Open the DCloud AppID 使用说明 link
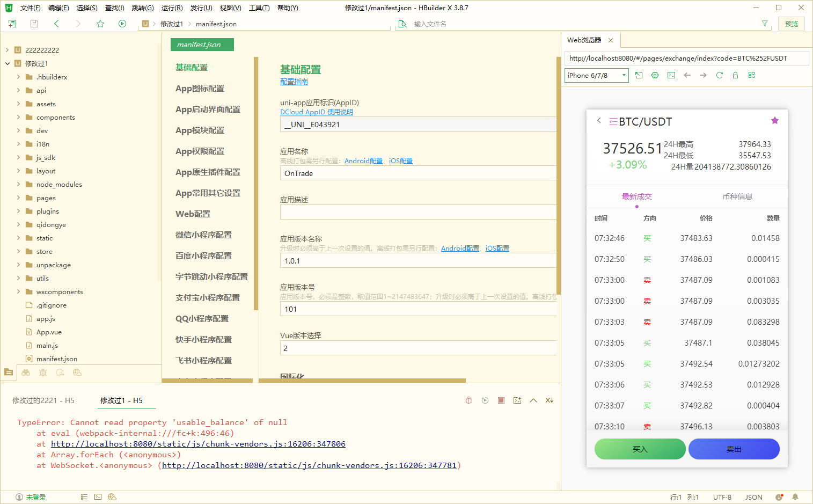Viewport: 813px width, 504px height. [x=317, y=112]
